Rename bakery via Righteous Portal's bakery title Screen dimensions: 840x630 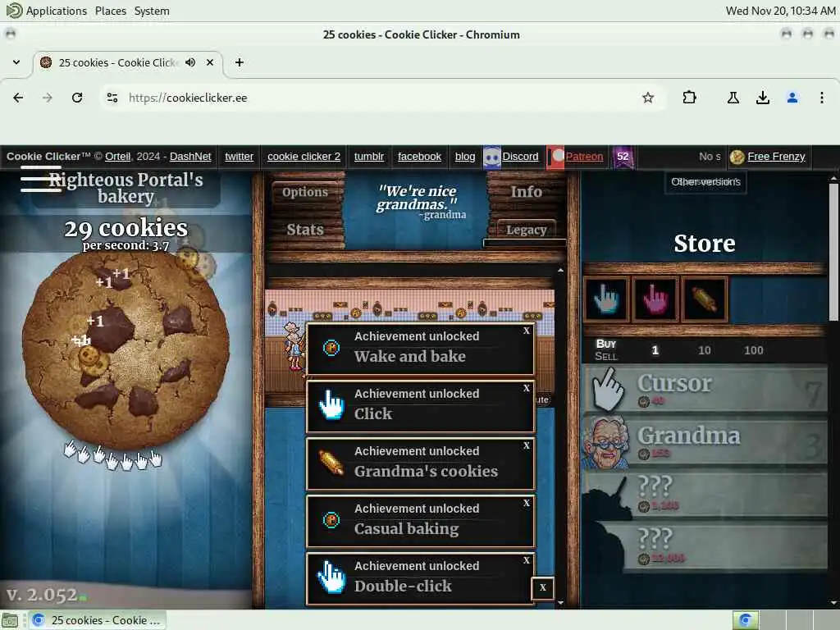pos(126,188)
